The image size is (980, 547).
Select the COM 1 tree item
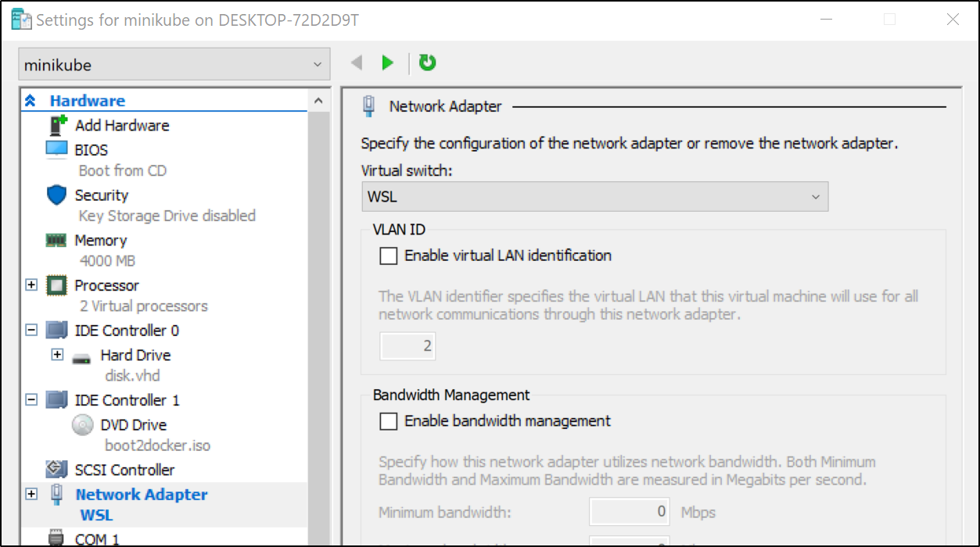tap(97, 539)
